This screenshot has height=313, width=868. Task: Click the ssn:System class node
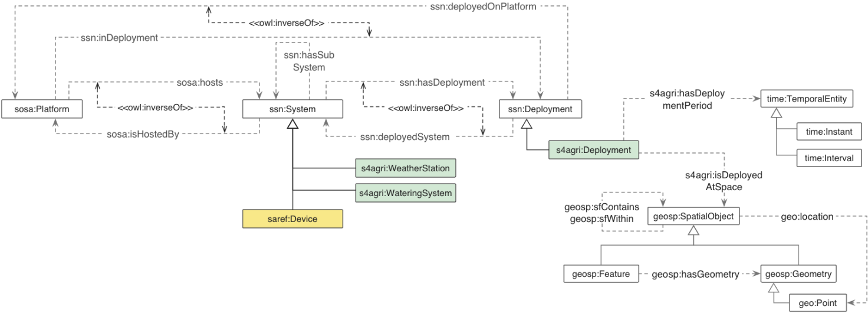click(x=292, y=109)
